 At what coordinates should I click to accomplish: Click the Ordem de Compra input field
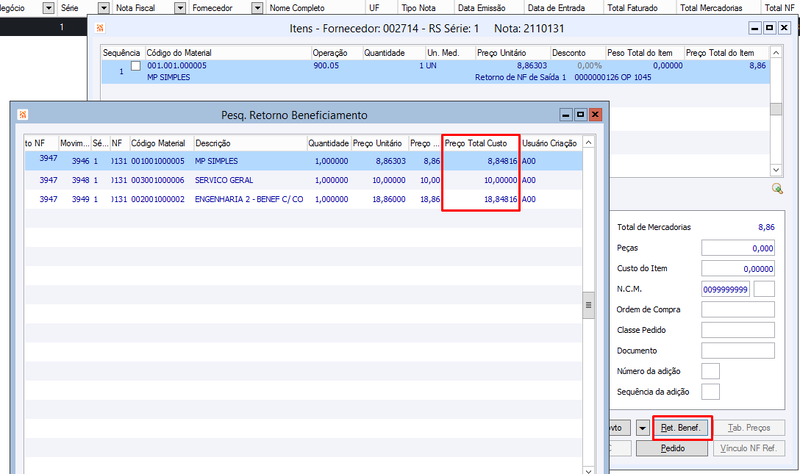click(738, 309)
